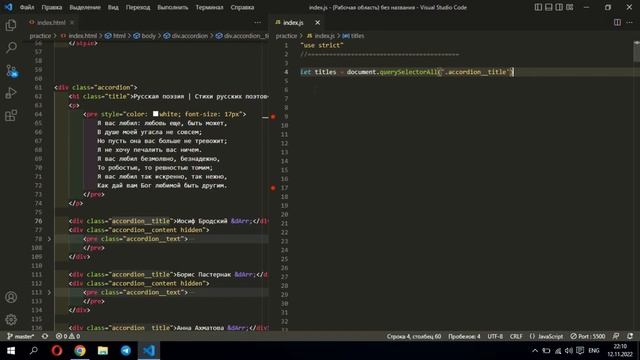This screenshot has width=640, height=360.
Task: Change indentation via Пробелов: 4
Action: click(464, 336)
